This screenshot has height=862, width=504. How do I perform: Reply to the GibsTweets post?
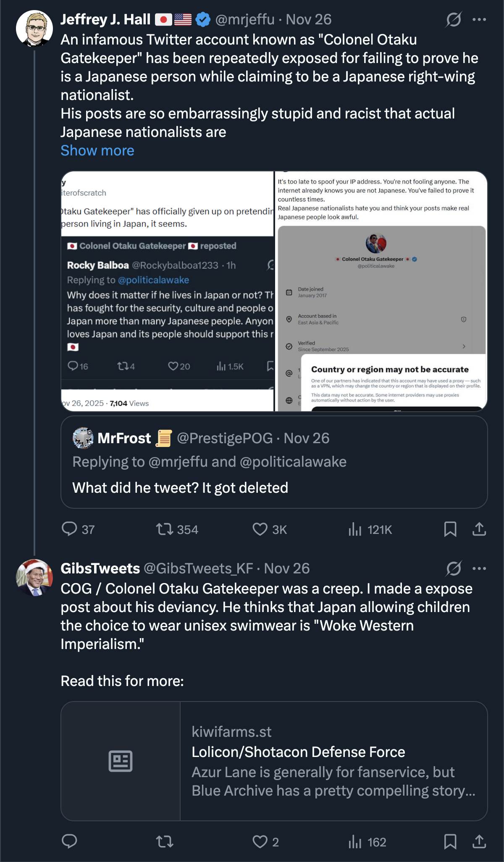[70, 841]
